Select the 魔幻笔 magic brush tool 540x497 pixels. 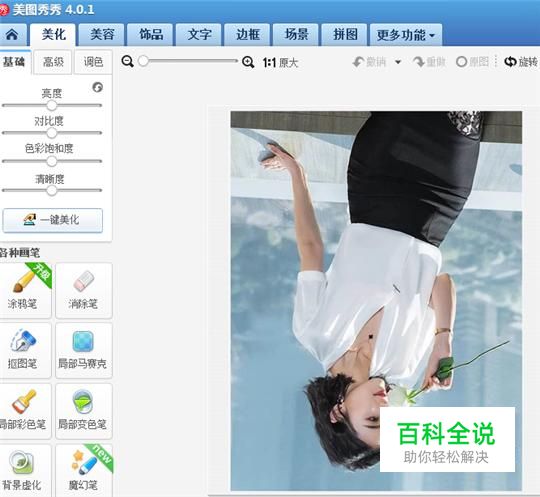point(84,470)
